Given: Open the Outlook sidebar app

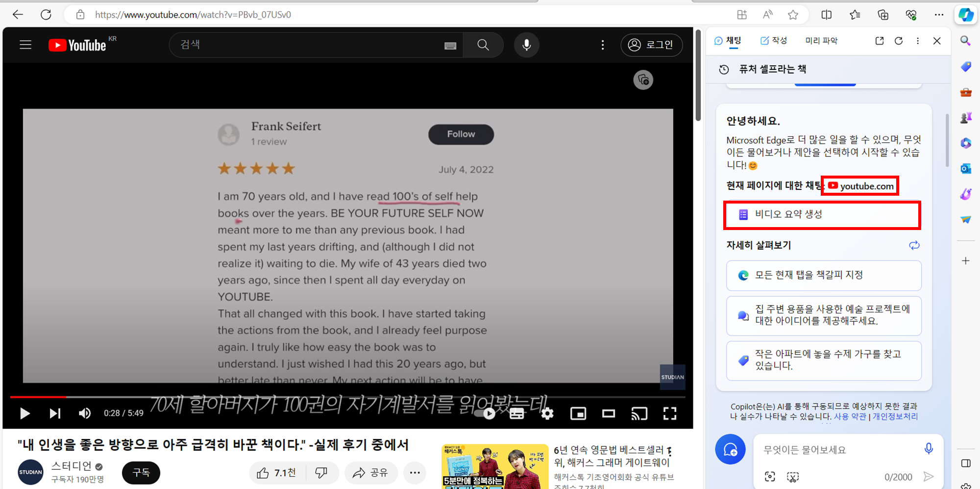Looking at the screenshot, I should 965,169.
